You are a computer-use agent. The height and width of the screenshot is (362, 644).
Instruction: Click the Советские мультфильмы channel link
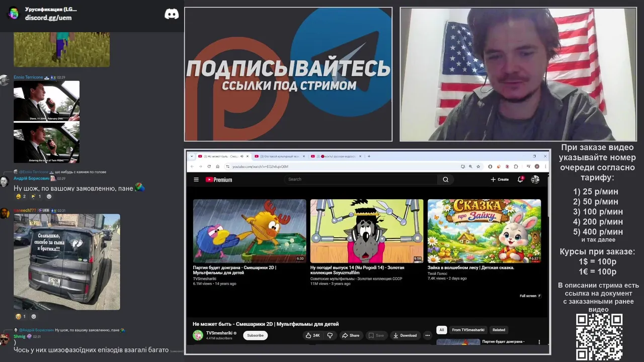point(356,279)
